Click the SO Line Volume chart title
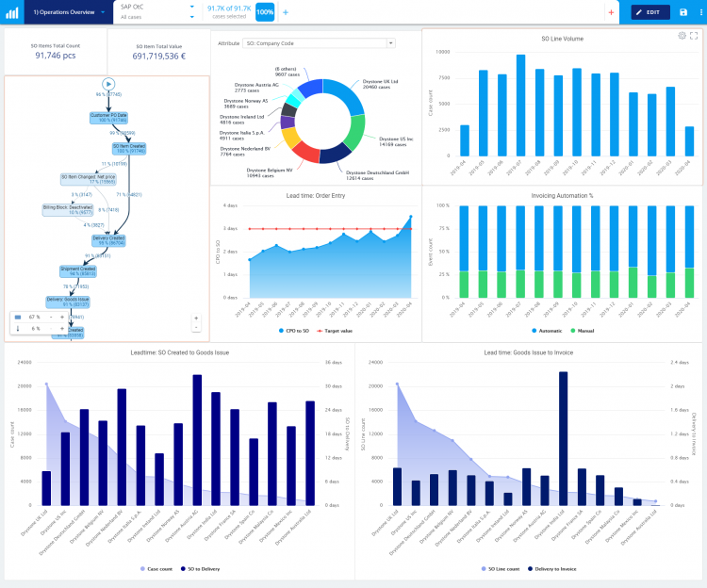 tap(562, 39)
